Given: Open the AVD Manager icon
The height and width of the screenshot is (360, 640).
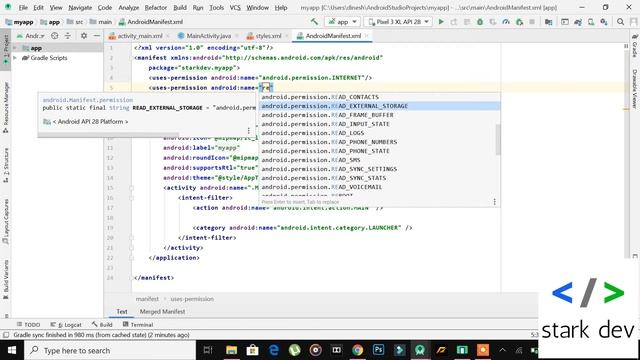Looking at the screenshot, I should coord(591,22).
